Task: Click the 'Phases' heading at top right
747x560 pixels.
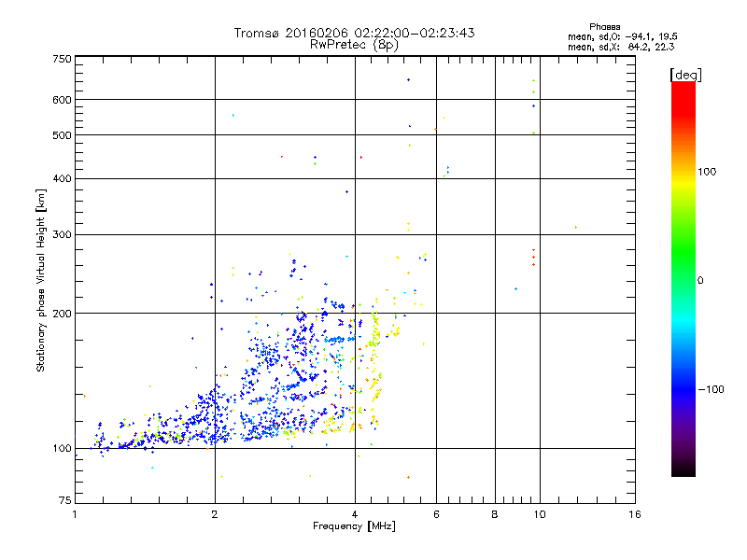Action: click(x=604, y=27)
